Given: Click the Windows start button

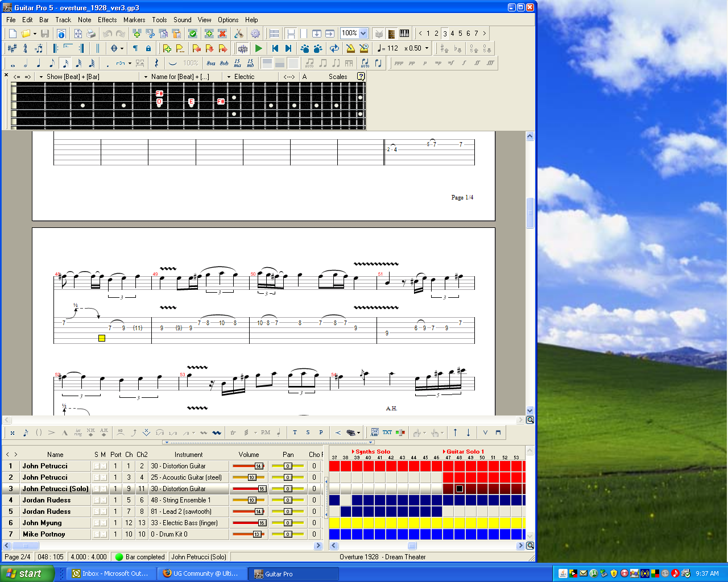Looking at the screenshot, I should pyautogui.click(x=27, y=573).
